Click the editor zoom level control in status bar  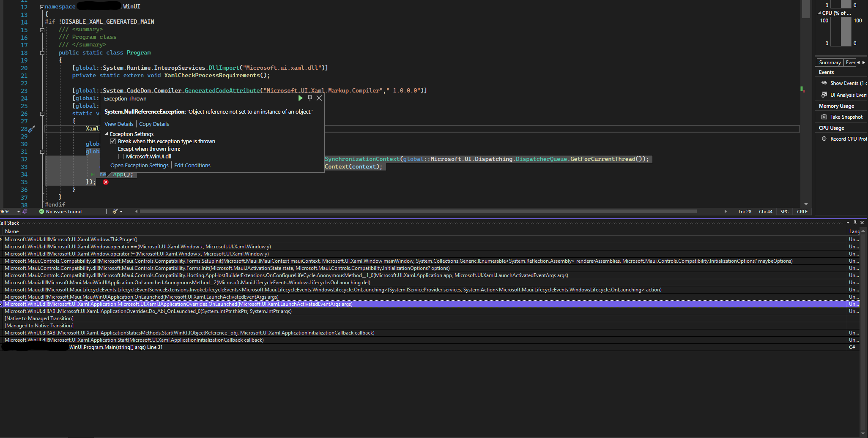click(6, 212)
